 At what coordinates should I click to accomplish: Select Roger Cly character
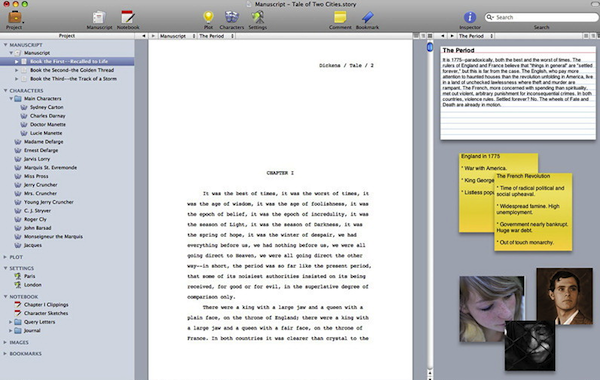[35, 219]
